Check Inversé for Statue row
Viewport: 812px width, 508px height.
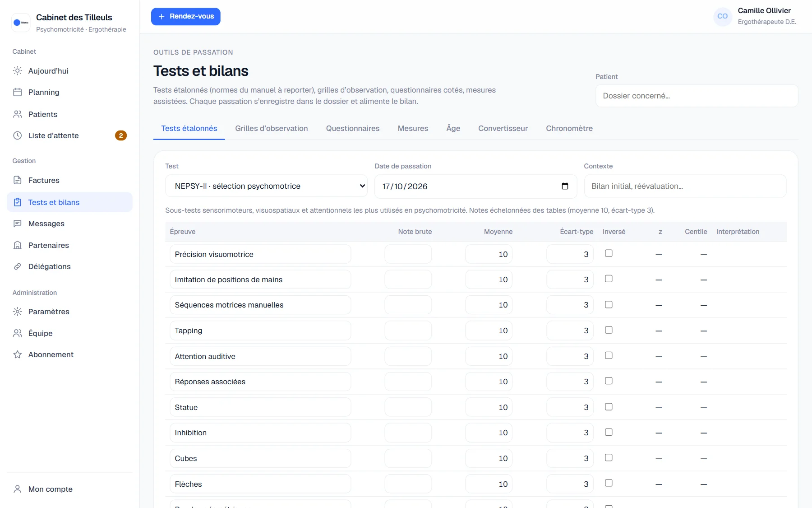(609, 407)
